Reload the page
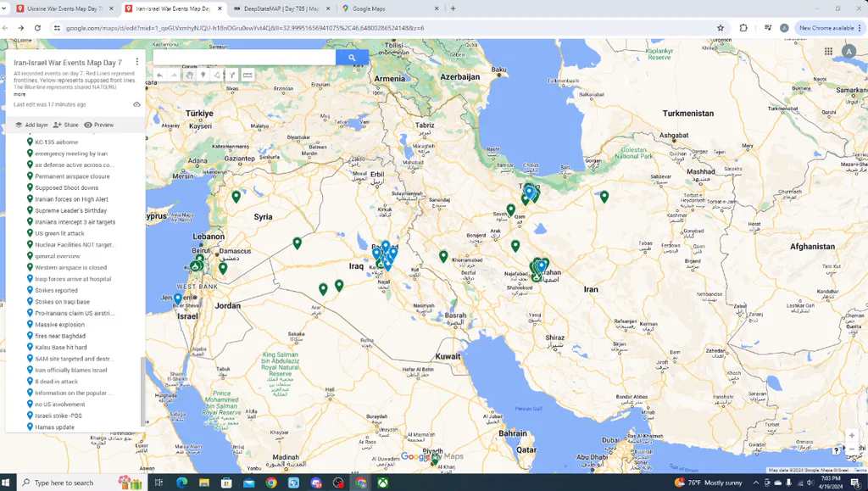This screenshot has width=868, height=491. tap(37, 28)
